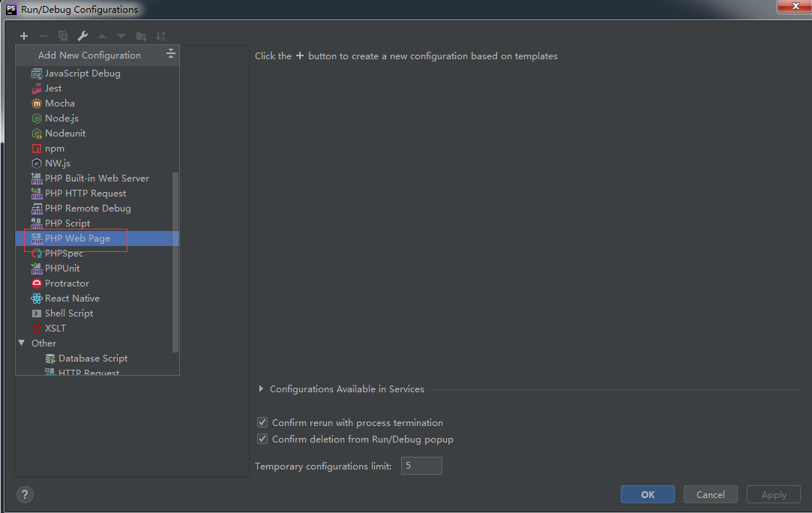Select the NW.js configuration icon
The height and width of the screenshot is (513, 812).
(x=37, y=163)
